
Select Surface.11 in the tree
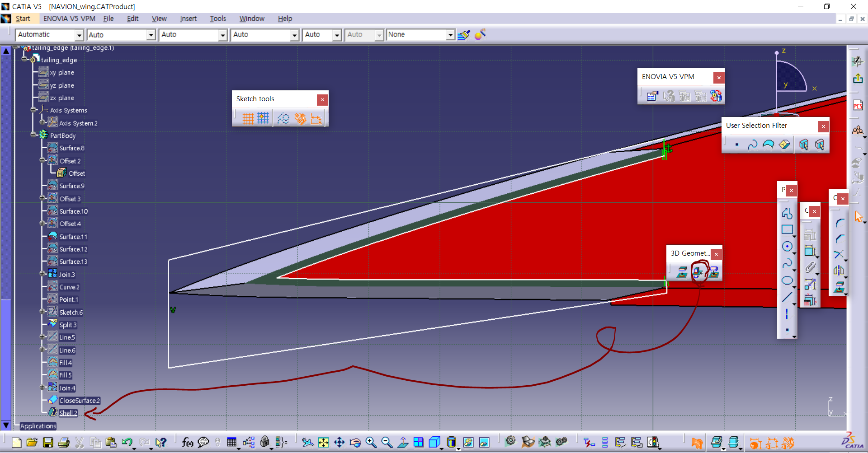pyautogui.click(x=73, y=237)
